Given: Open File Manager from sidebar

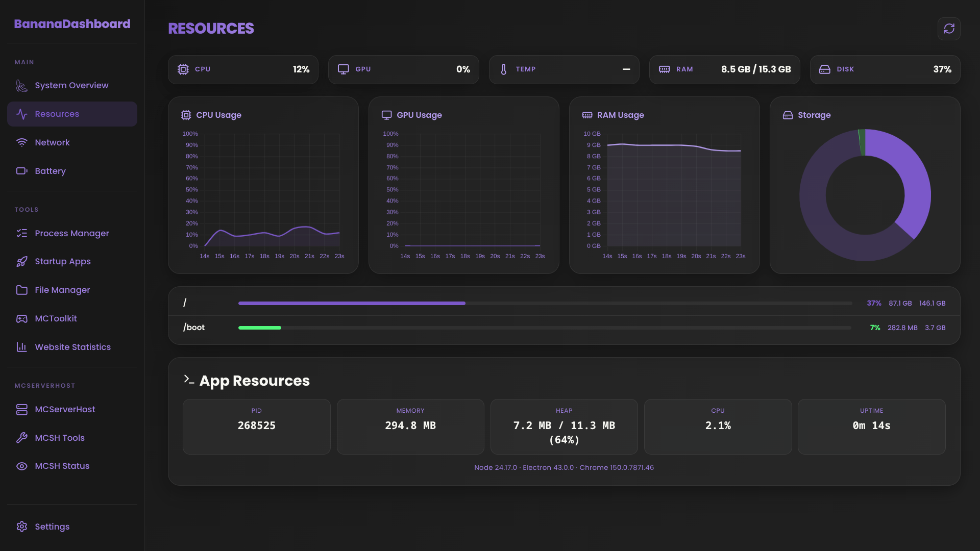Looking at the screenshot, I should pos(72,290).
